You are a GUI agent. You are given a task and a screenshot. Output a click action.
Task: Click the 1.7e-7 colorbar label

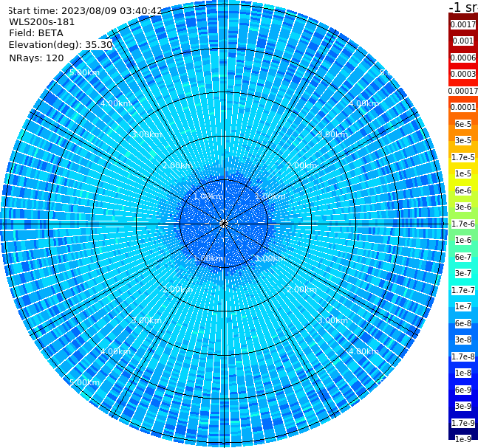click(x=463, y=290)
